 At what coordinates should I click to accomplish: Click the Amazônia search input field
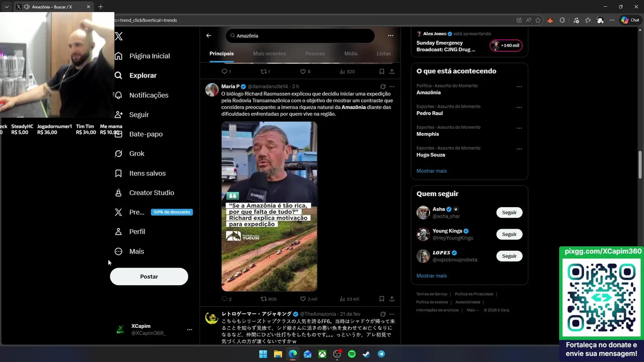300,36
